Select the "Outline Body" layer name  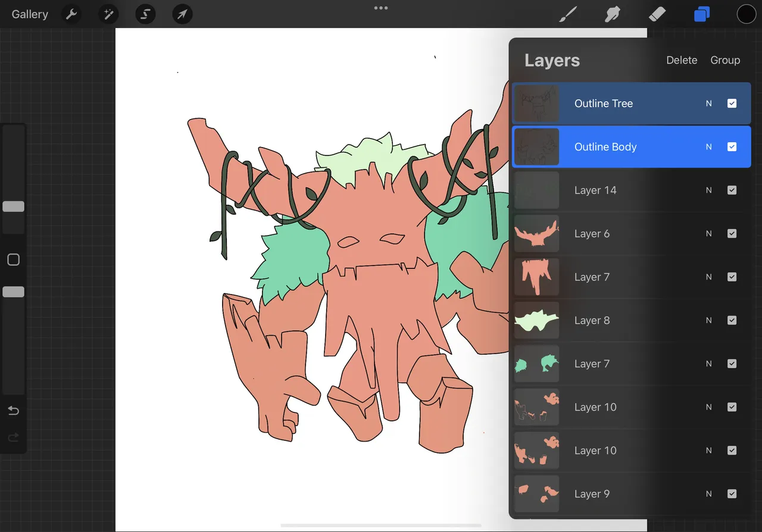(x=605, y=147)
